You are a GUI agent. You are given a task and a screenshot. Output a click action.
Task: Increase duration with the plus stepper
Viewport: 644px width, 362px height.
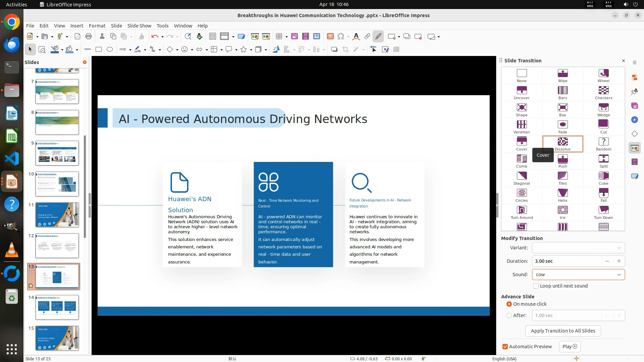[619, 261]
